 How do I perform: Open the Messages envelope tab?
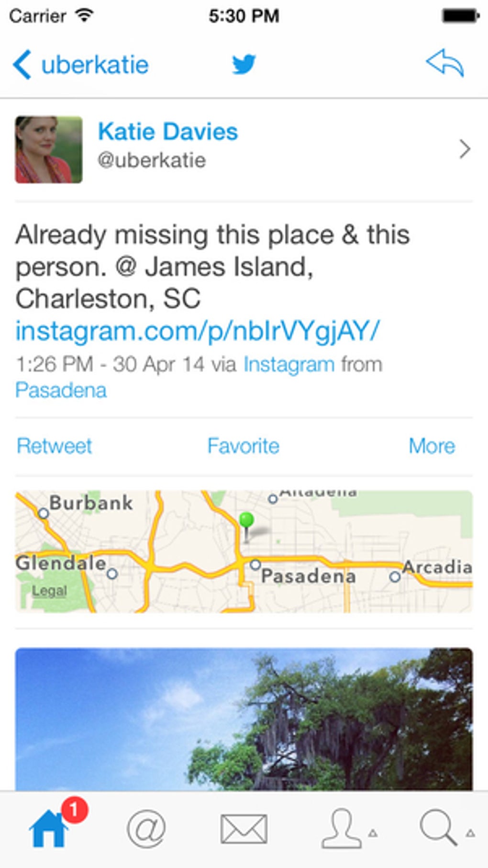click(244, 829)
